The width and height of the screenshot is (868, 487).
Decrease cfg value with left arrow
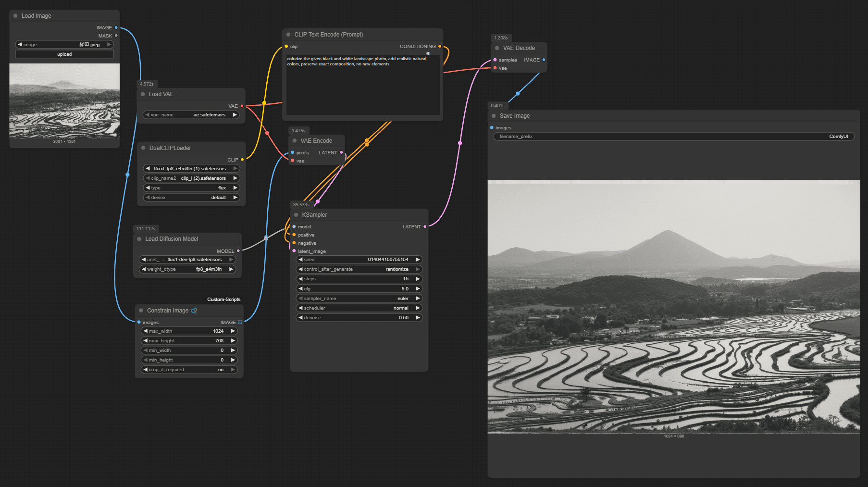tap(300, 289)
